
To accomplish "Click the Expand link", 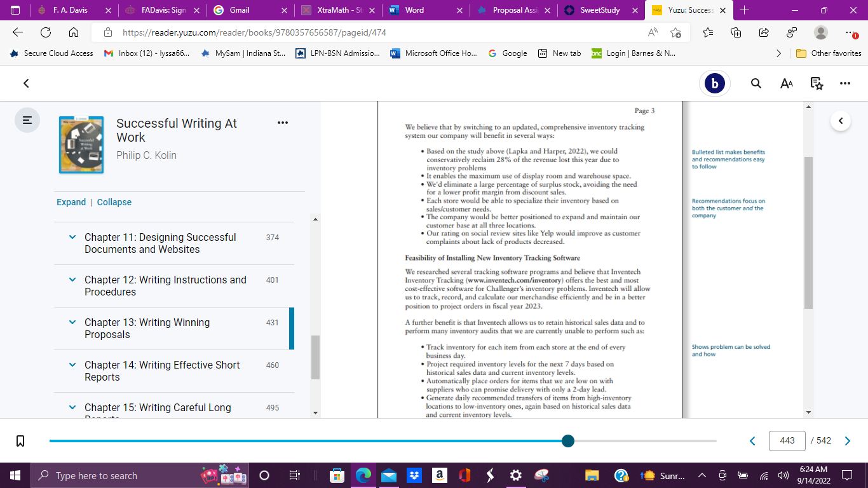I will 71,202.
